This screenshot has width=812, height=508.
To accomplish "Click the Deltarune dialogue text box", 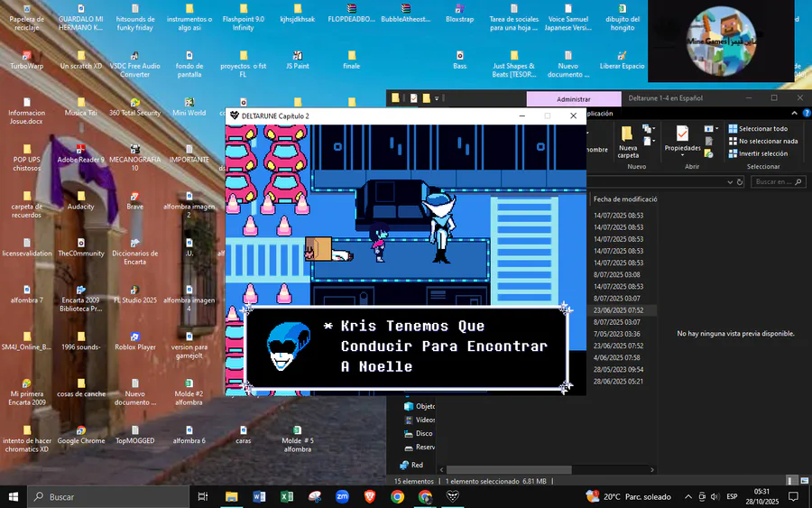I will coord(407,347).
